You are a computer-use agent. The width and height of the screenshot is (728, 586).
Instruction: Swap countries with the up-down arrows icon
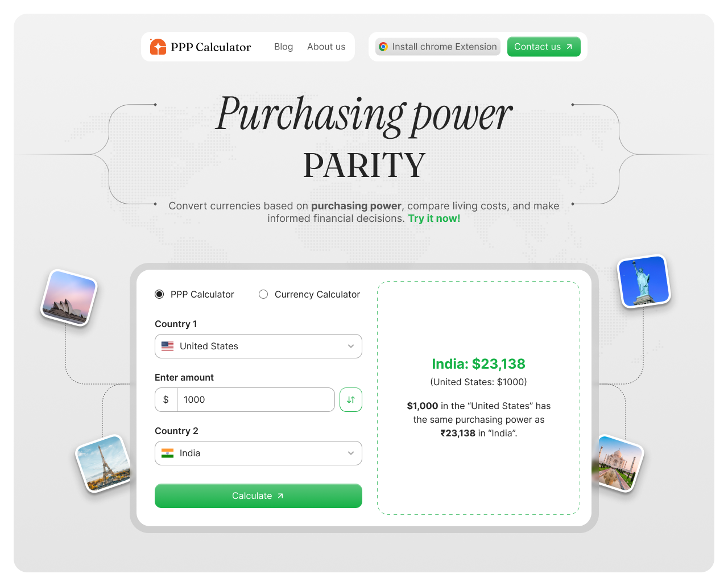[x=351, y=399]
